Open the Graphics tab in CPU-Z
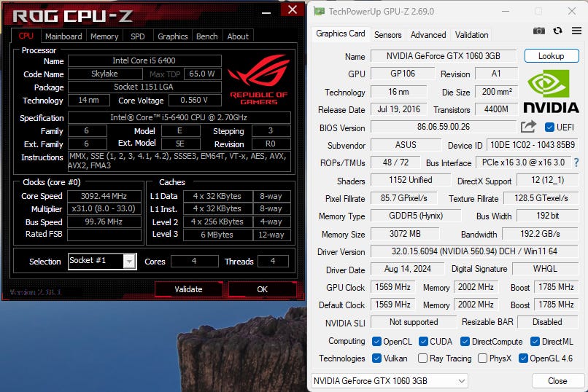Image resolution: width=588 pixels, height=392 pixels. [172, 36]
